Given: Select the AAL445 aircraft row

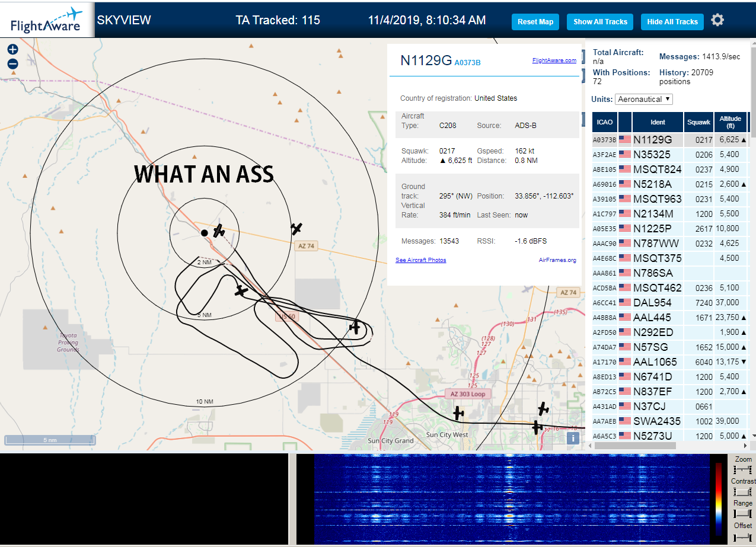Looking at the screenshot, I should pos(670,318).
